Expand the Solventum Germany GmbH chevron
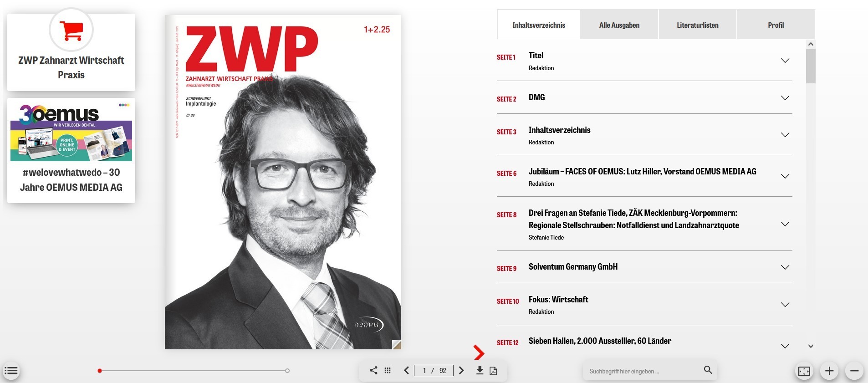The height and width of the screenshot is (383, 868). 785,267
